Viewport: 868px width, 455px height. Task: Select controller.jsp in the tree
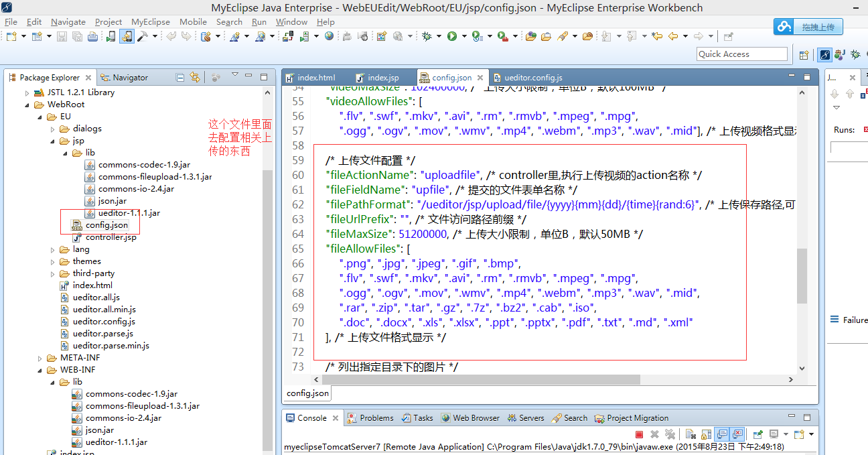[111, 237]
